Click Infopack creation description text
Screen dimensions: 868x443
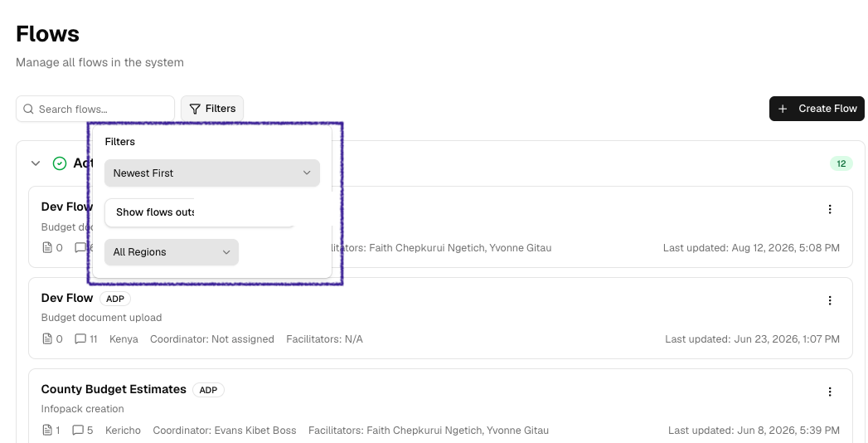(82, 409)
